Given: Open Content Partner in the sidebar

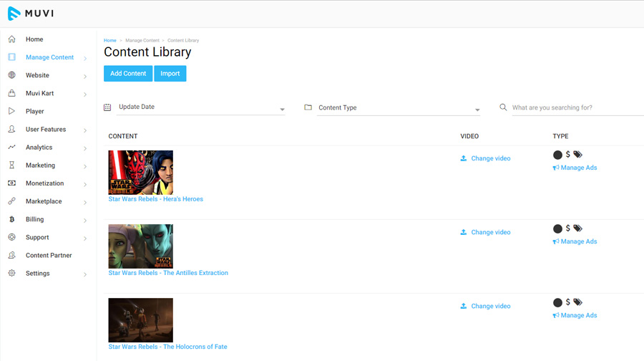Looking at the screenshot, I should 49,255.
